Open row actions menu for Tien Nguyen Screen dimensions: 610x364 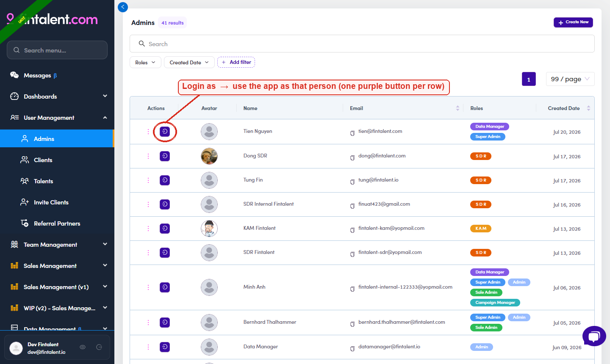point(148,132)
